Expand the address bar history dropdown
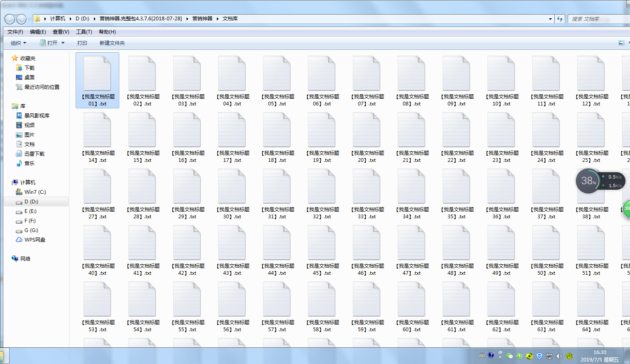Viewport: 630px width, 364px height. 550,19
